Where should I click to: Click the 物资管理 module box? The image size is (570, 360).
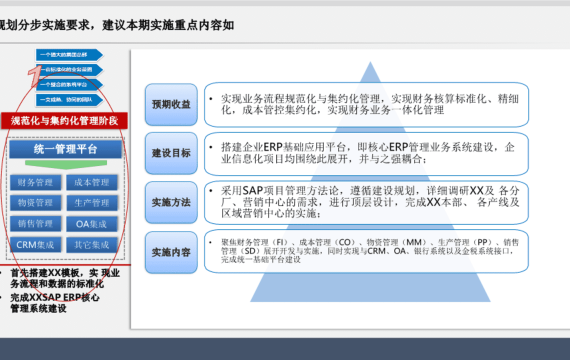(35, 203)
